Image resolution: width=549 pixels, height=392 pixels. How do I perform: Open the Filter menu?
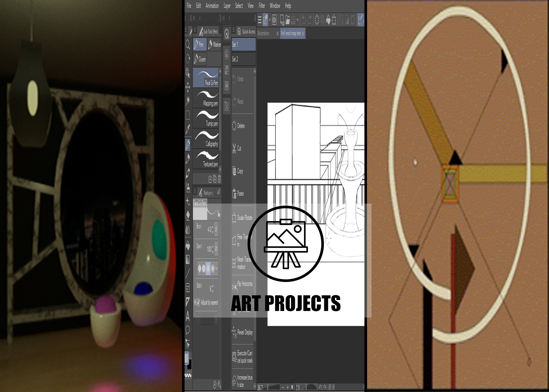pyautogui.click(x=262, y=6)
